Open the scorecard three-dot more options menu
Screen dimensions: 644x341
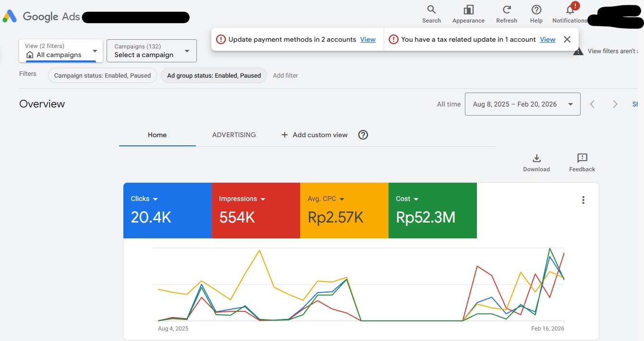point(583,200)
